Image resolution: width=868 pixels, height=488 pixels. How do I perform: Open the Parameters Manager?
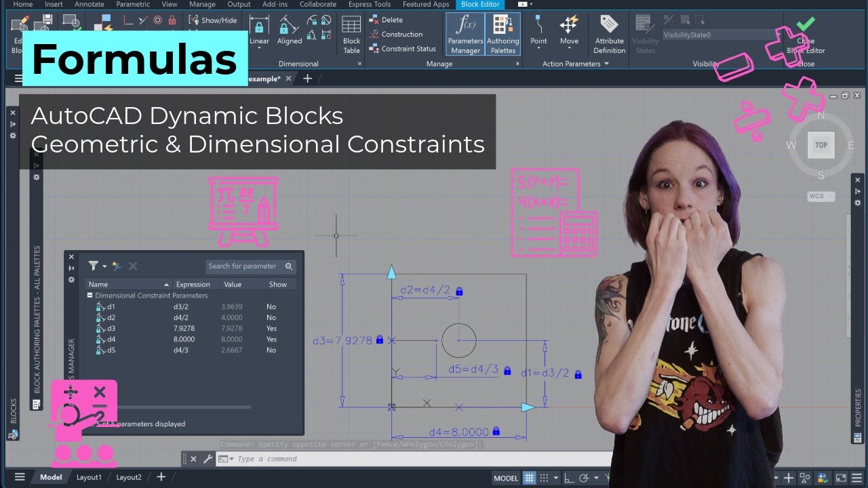pyautogui.click(x=465, y=34)
